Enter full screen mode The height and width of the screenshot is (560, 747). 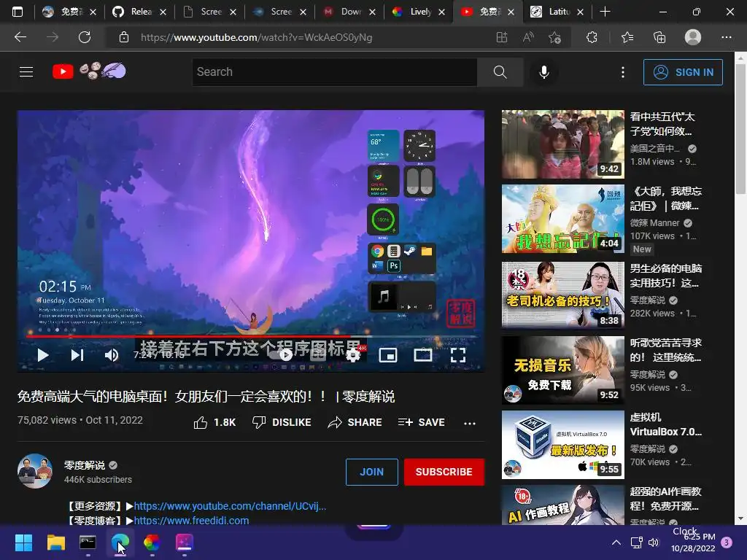[x=458, y=355]
